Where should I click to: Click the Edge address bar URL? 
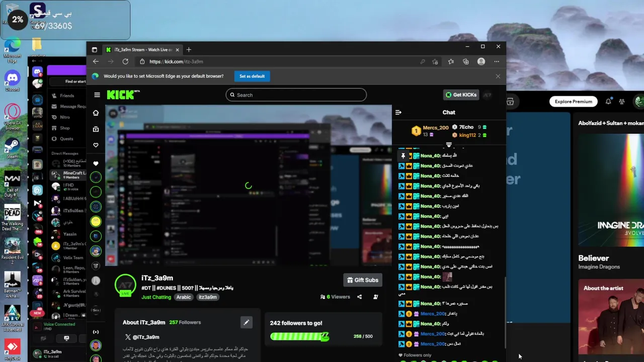click(x=176, y=61)
